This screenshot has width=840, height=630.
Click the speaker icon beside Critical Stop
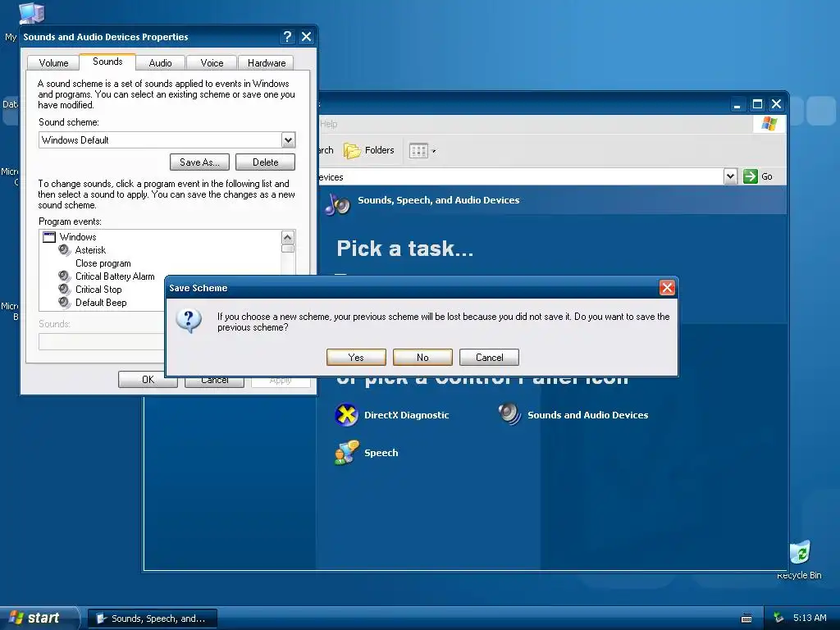65,290
